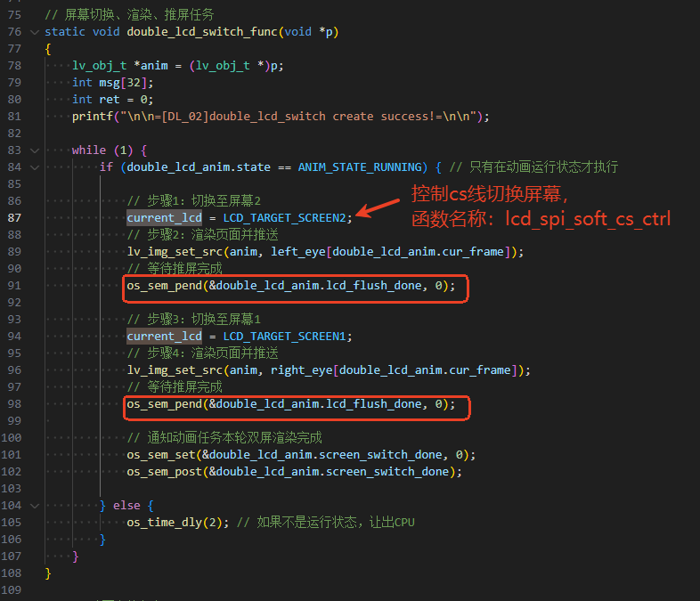
Task: Click the 步骤1 comment on line 86
Action: pos(194,201)
